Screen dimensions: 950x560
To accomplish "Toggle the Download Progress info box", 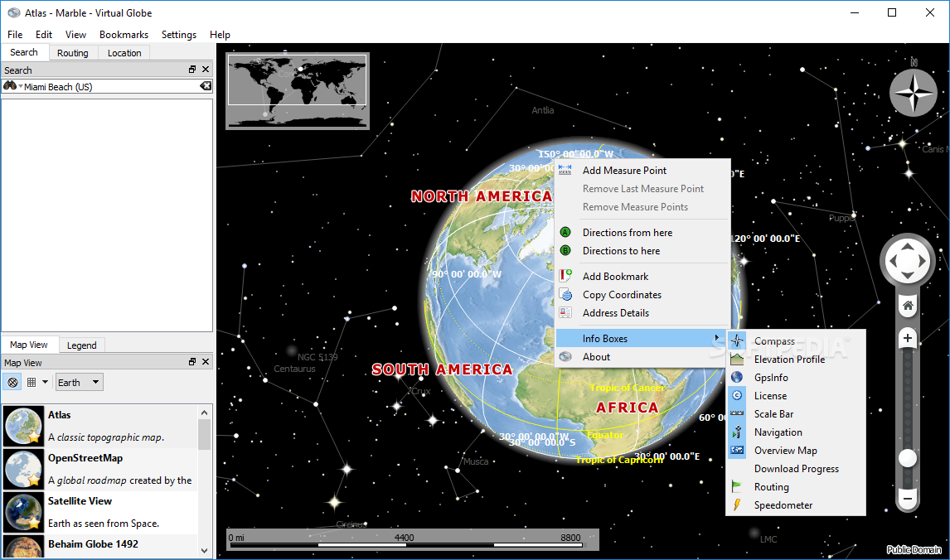I will (796, 469).
